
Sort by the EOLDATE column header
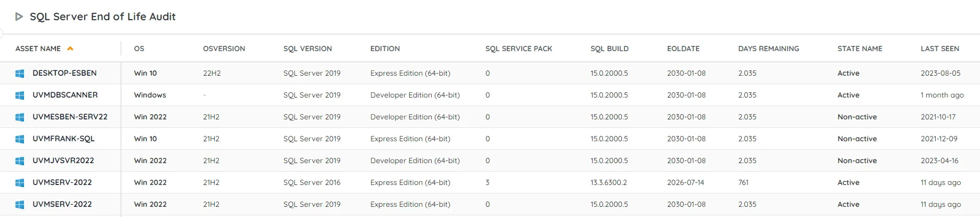pos(683,49)
